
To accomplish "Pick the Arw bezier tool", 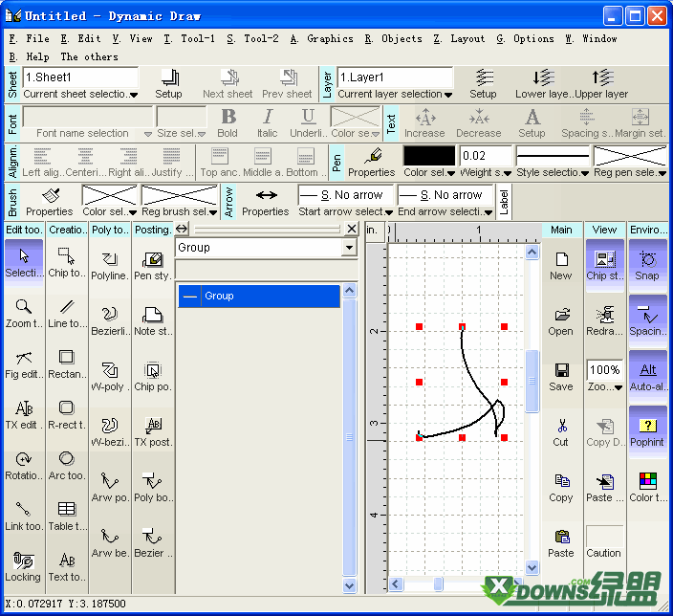I will (110, 543).
